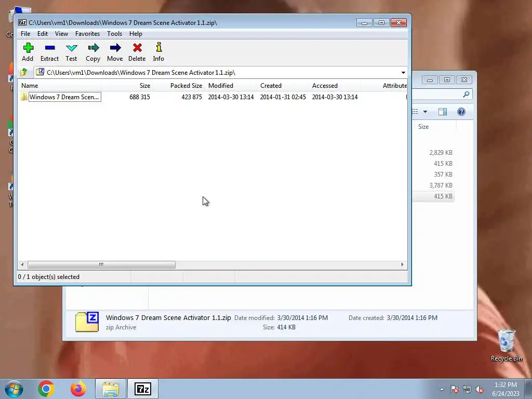The height and width of the screenshot is (399, 532).
Task: Click the Explorer search magnifier icon
Action: pos(466,94)
